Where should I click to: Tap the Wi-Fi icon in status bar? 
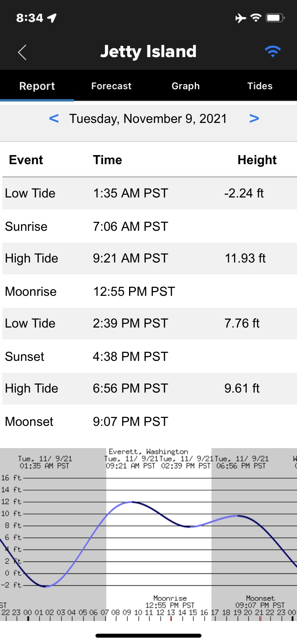pos(256,18)
